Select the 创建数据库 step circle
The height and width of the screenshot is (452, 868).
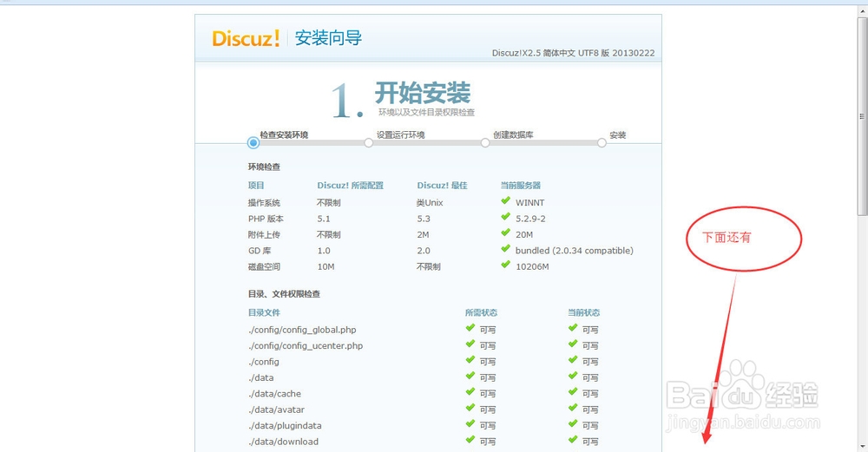tap(485, 143)
